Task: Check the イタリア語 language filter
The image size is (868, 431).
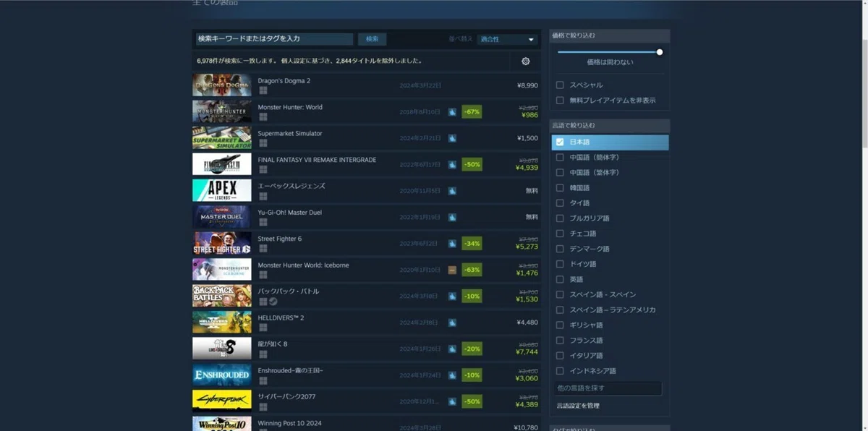Action: point(560,355)
